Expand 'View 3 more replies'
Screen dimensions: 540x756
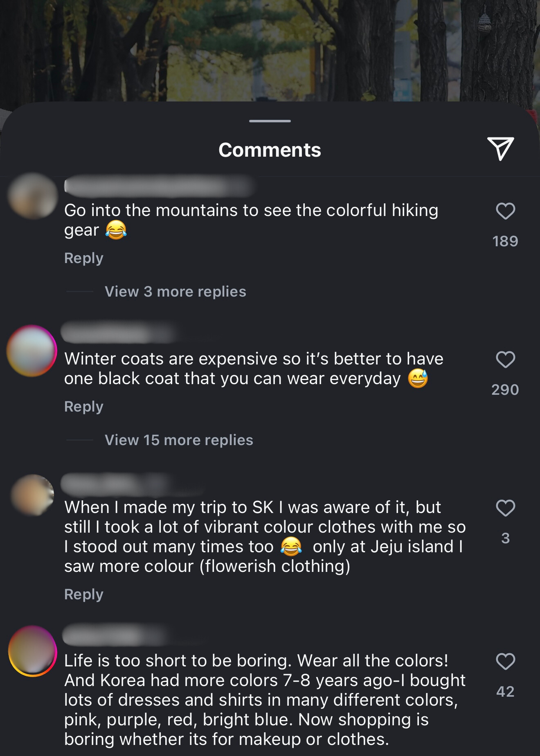175,292
